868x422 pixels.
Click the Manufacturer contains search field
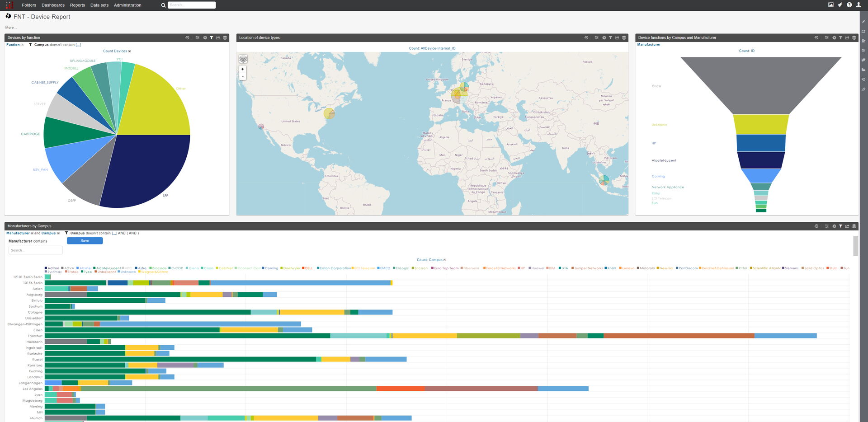pyautogui.click(x=36, y=250)
